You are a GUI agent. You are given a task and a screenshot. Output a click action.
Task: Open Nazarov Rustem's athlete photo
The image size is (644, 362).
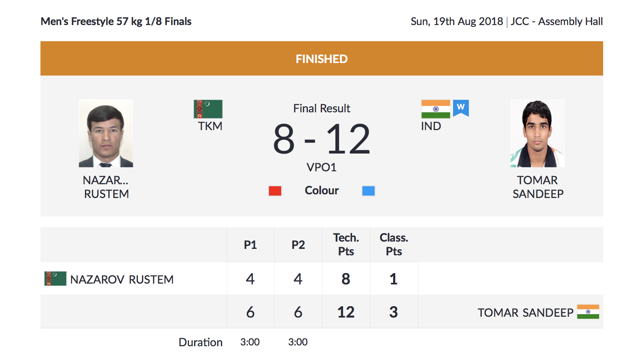pyautogui.click(x=106, y=133)
